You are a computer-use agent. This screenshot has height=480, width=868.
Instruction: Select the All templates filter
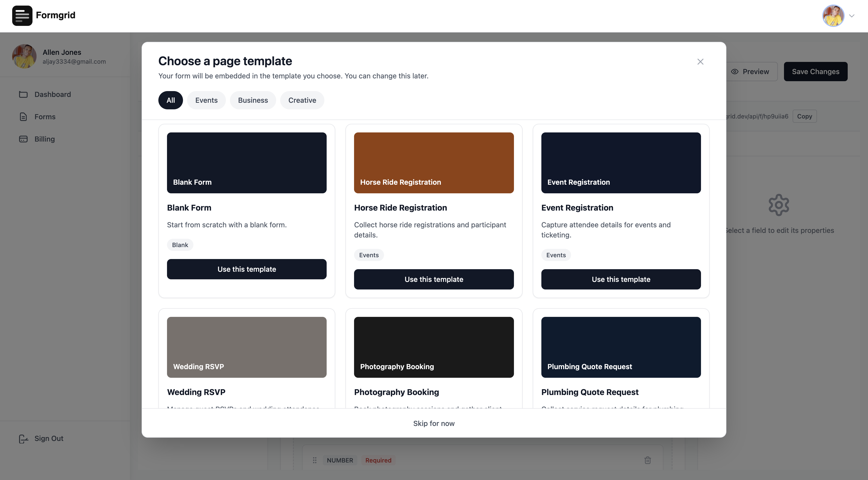tap(171, 100)
